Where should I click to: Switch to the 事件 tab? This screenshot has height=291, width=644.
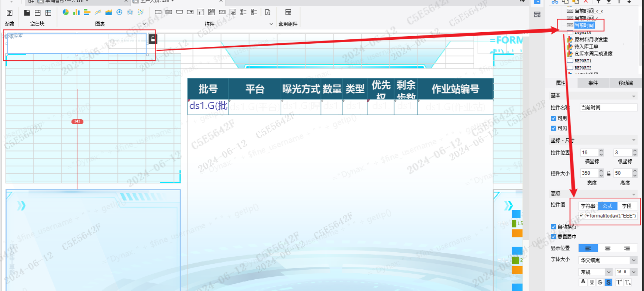click(x=593, y=83)
